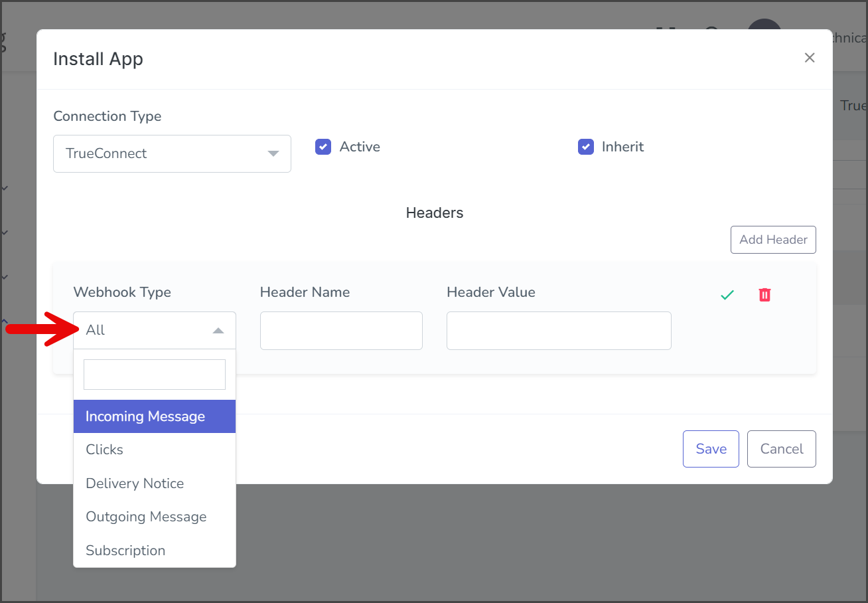Uncheck the Active checkbox
Screen dimensions: 868x603
coord(323,147)
